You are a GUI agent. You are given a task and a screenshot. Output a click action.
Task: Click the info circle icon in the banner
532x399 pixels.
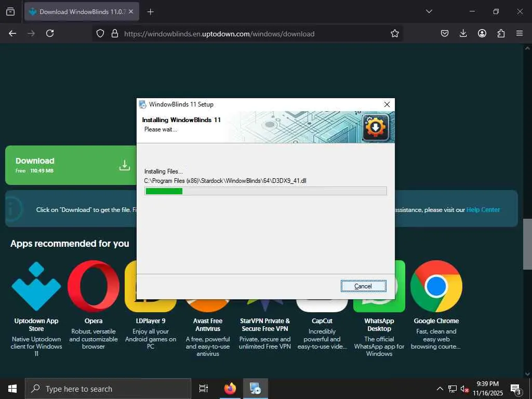(12, 209)
